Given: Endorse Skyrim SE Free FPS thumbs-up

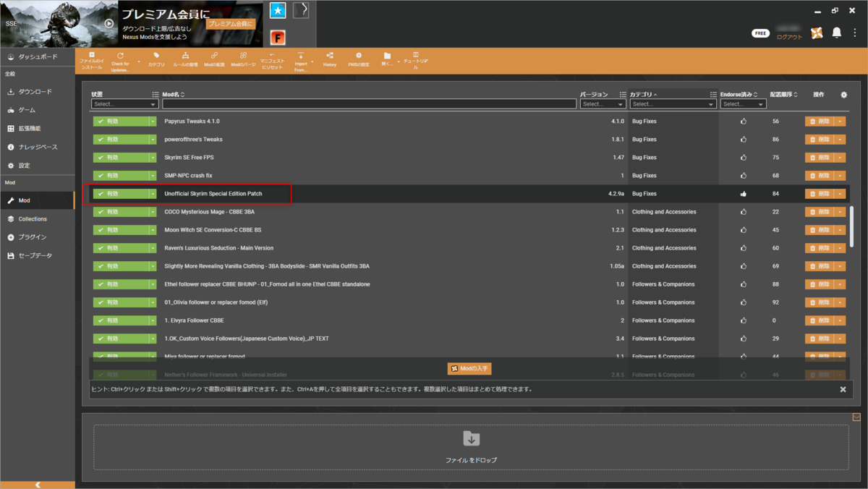Looking at the screenshot, I should pos(743,158).
